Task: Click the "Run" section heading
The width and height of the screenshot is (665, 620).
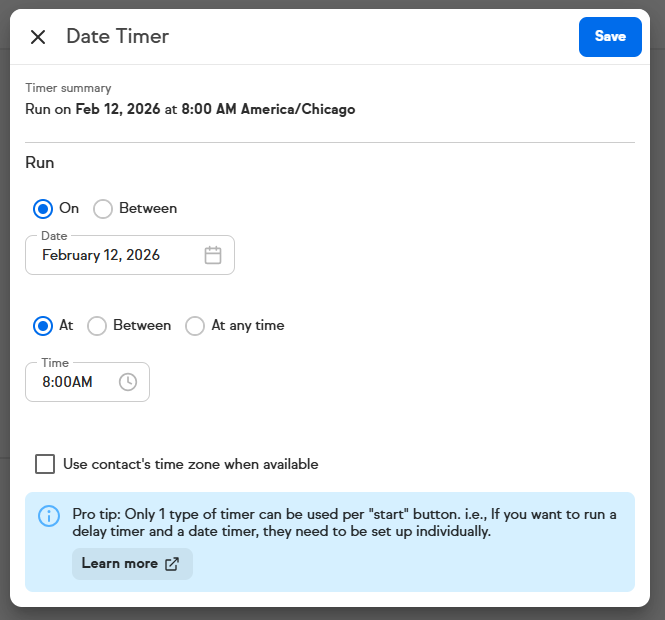Action: tap(40, 162)
